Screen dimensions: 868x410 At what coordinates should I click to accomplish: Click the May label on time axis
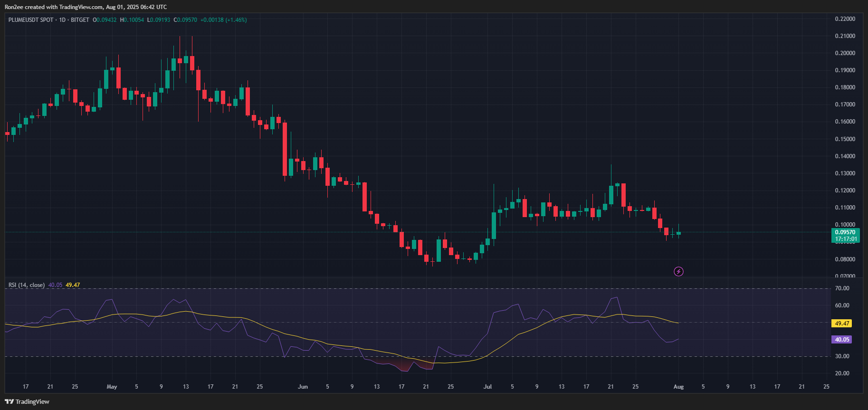112,387
